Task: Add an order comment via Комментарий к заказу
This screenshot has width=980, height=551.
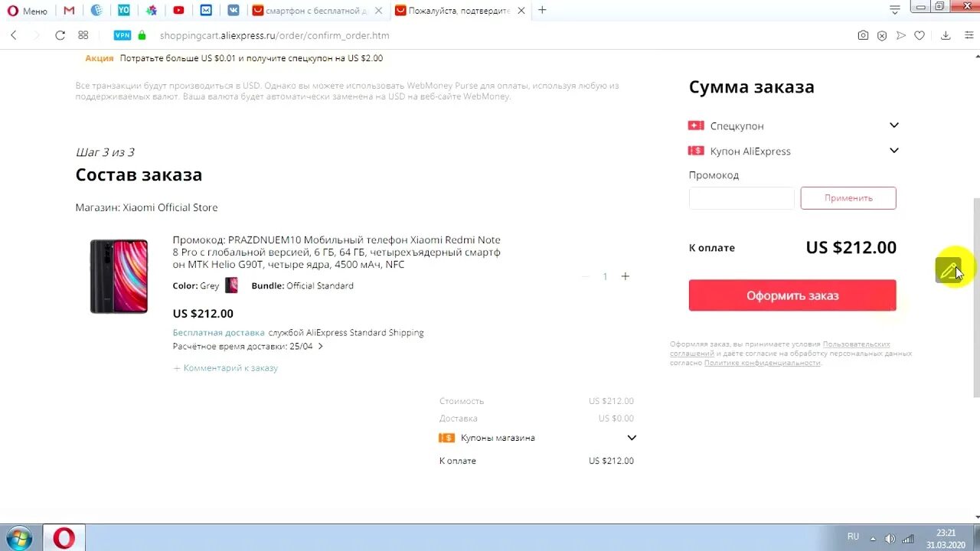Action: point(225,368)
